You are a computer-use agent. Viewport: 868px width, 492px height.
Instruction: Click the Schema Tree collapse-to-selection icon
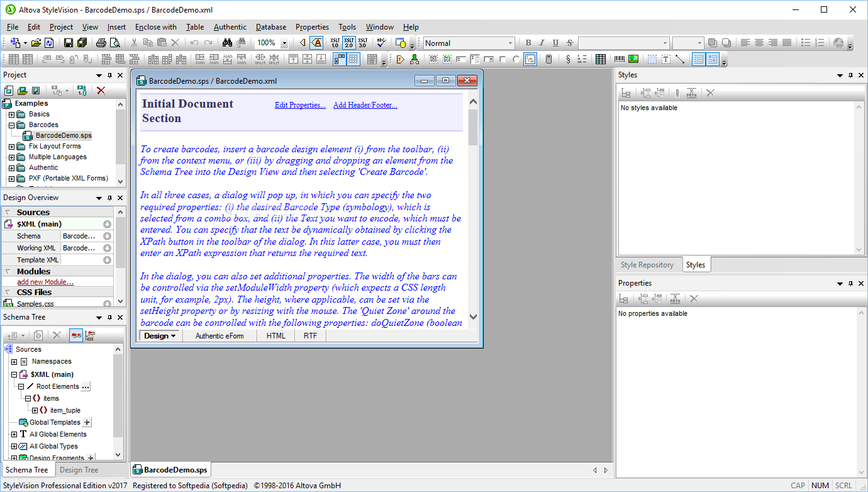(x=90, y=336)
